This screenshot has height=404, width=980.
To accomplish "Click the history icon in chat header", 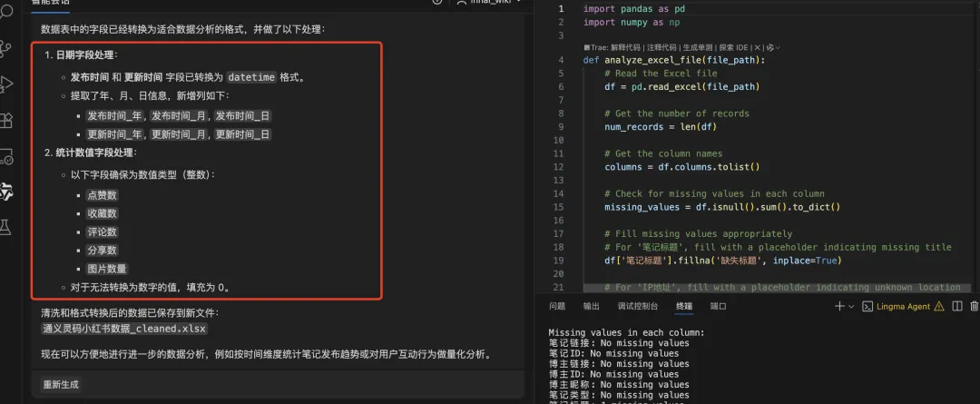I will [437, 2].
